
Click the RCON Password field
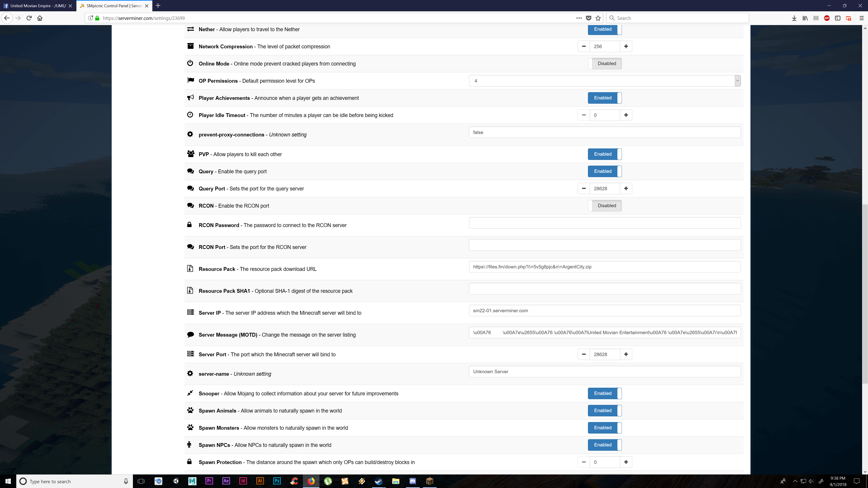click(x=604, y=223)
